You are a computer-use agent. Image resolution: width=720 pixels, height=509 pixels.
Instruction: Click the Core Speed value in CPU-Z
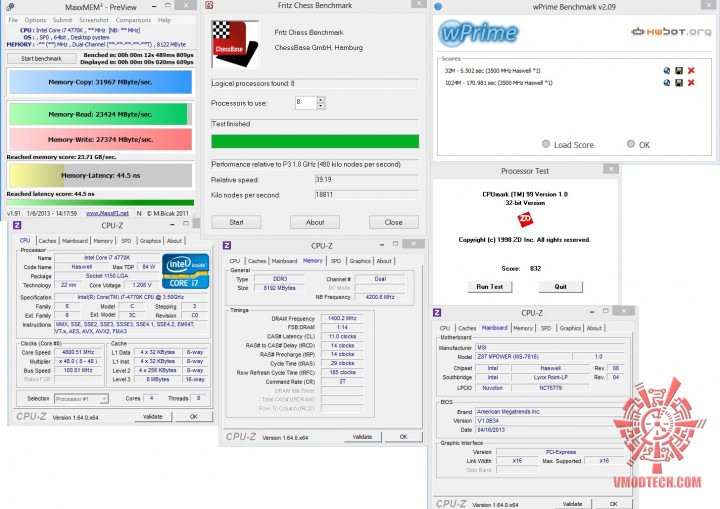point(78,352)
